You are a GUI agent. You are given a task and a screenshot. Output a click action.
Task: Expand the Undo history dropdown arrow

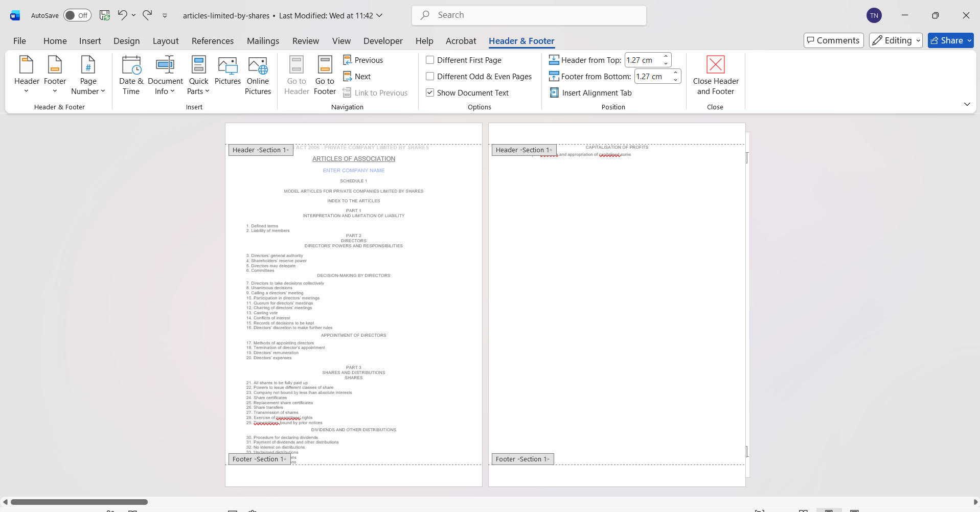[x=134, y=15]
